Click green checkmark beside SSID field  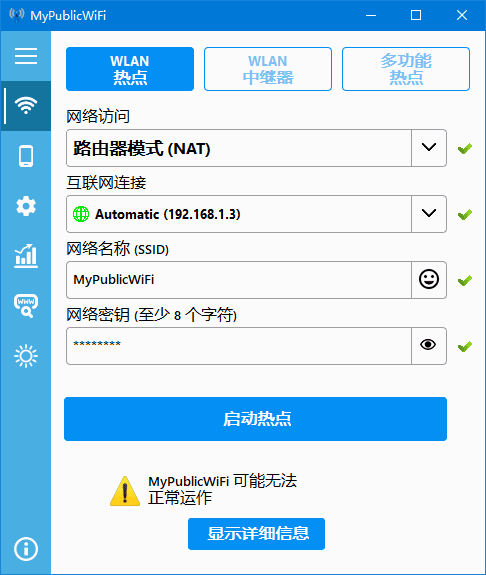pyautogui.click(x=465, y=281)
